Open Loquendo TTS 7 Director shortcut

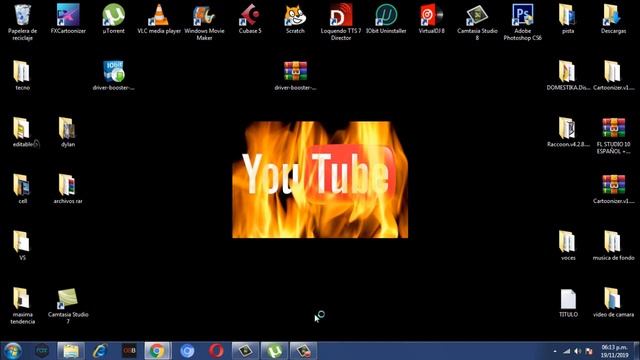[x=341, y=15]
